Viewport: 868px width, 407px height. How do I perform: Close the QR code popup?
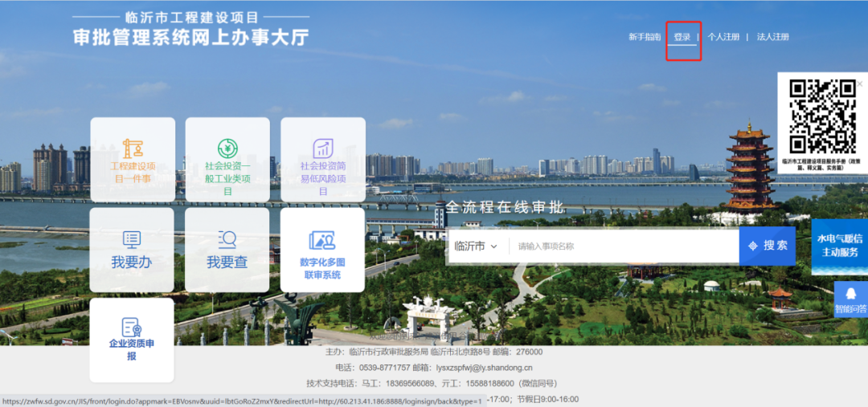pyautogui.click(x=859, y=83)
